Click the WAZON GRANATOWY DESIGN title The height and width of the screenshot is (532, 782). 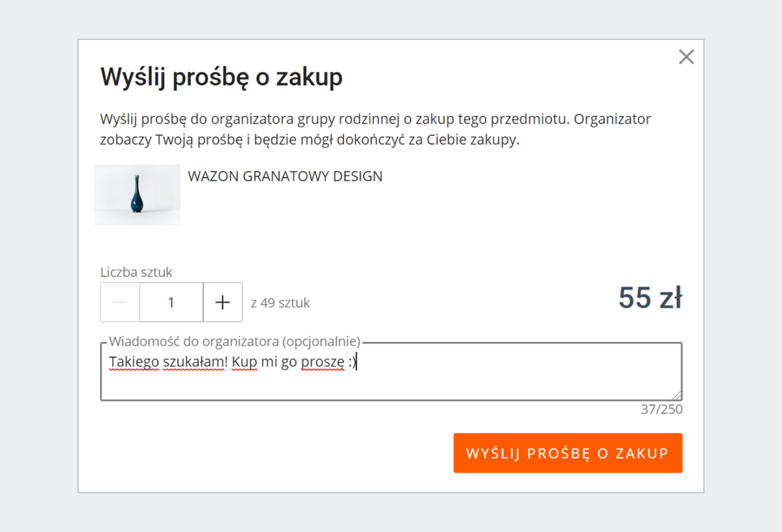(x=285, y=176)
